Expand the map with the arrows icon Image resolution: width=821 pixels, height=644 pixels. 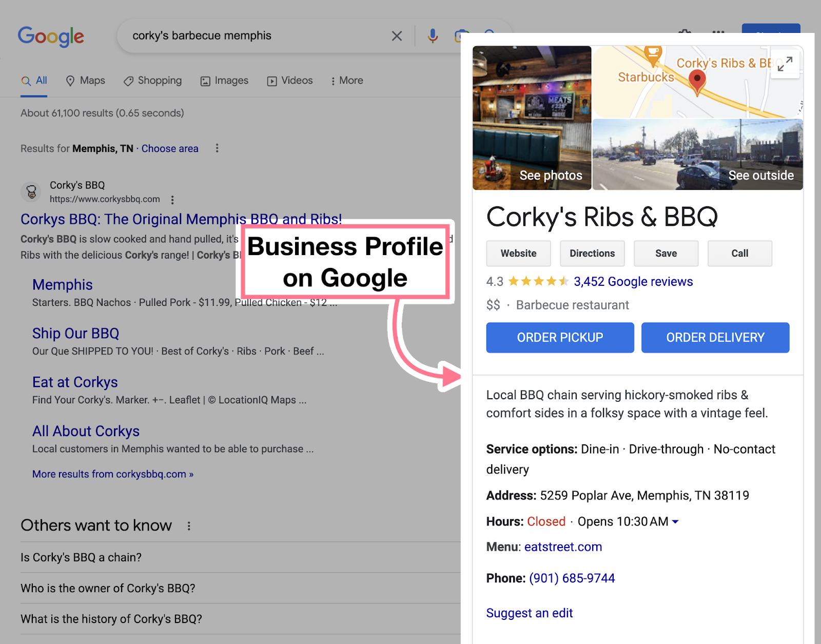(785, 64)
